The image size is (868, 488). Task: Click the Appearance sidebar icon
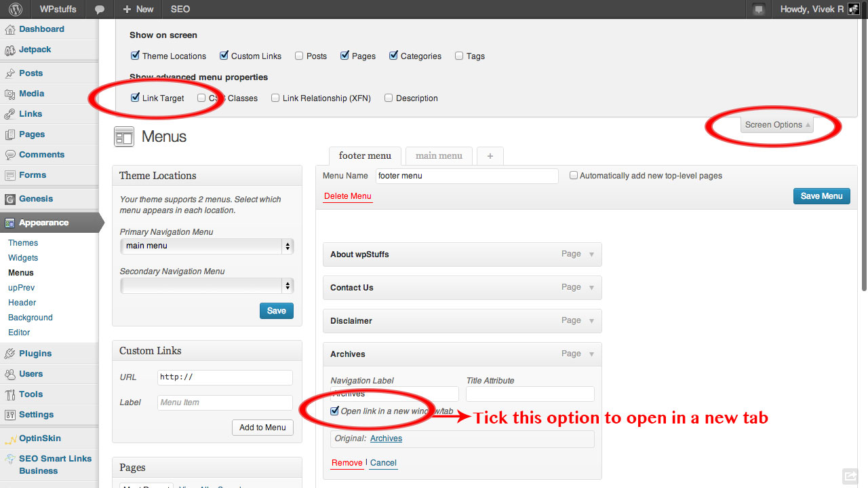(x=9, y=223)
